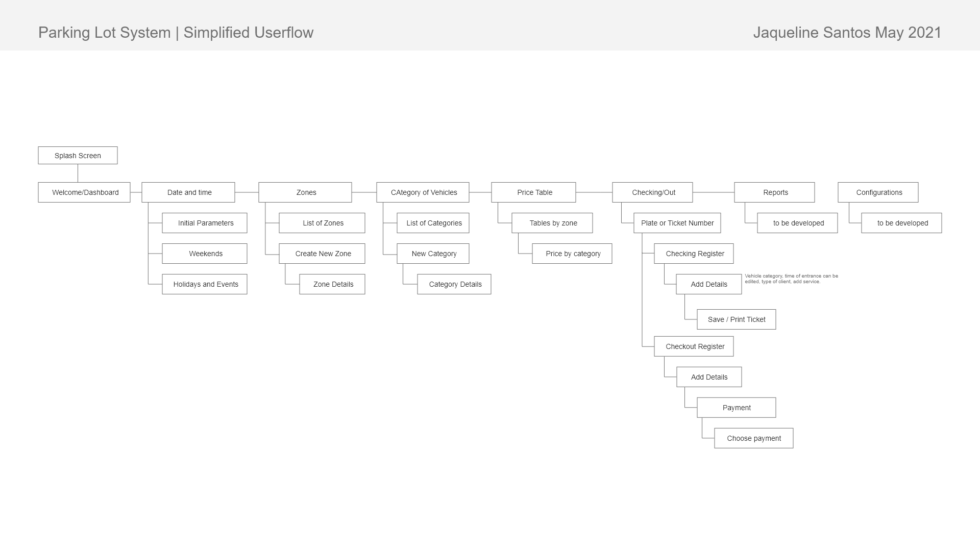Click the Vehicle category annotation note
980x551 pixels.
pos(791,279)
